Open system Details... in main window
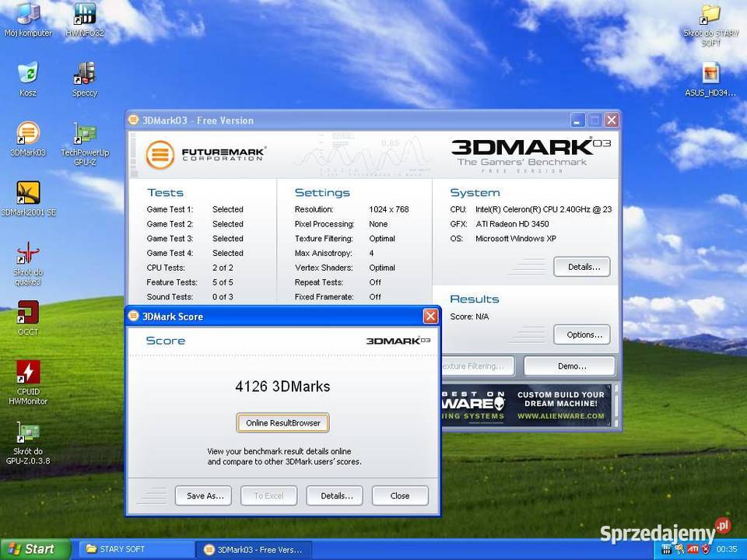 coord(582,267)
